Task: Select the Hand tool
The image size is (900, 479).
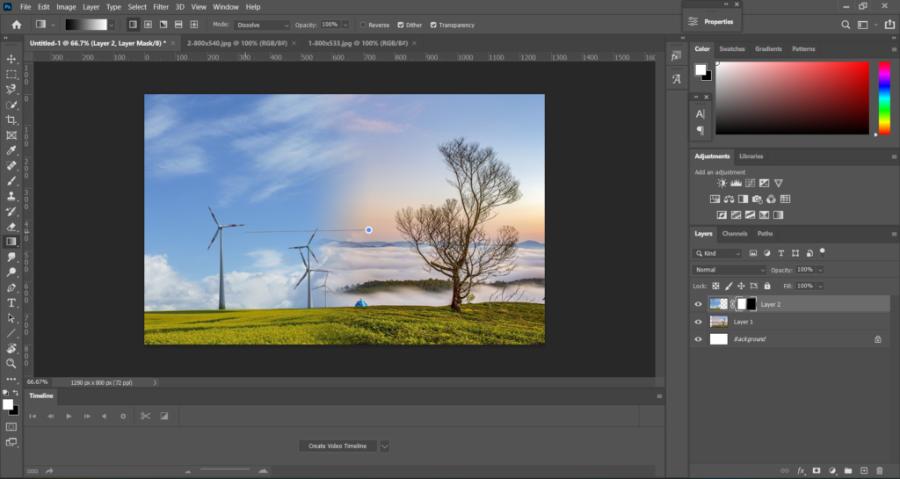Action: (11, 348)
